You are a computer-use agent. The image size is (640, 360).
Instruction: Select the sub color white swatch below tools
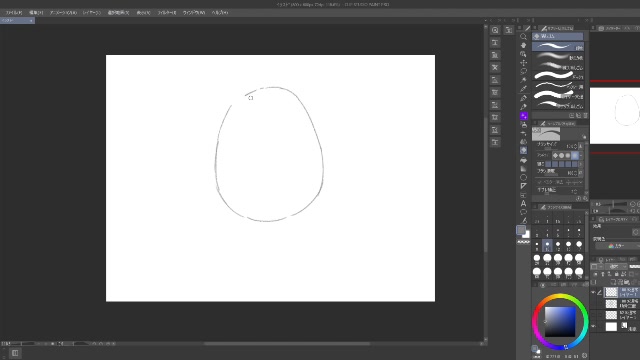click(x=527, y=234)
